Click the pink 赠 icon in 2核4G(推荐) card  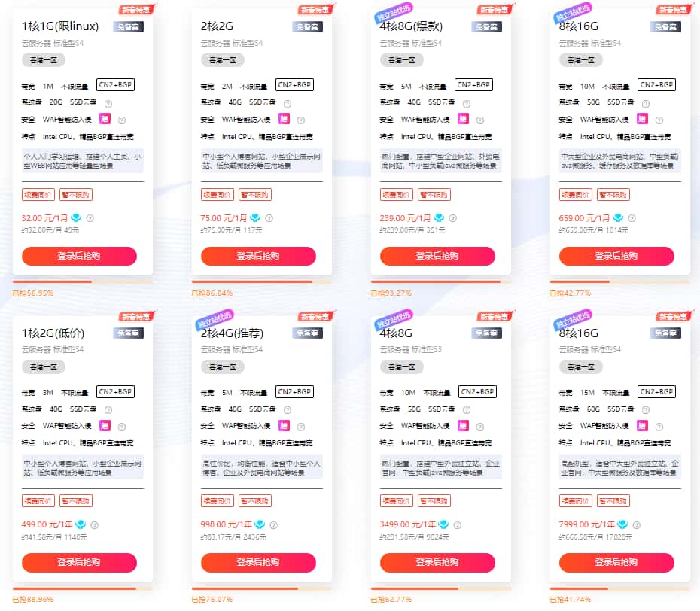point(284,425)
